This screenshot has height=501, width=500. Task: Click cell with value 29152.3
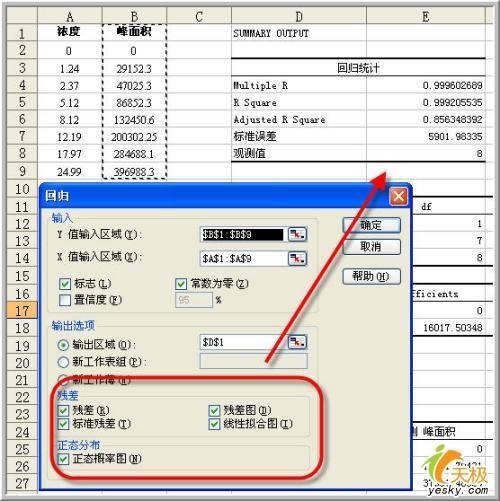point(134,69)
